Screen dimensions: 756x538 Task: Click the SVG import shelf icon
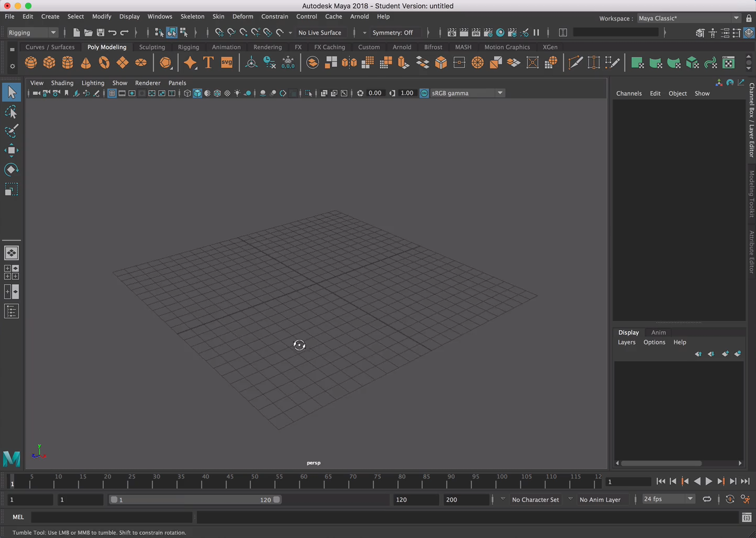[227, 63]
